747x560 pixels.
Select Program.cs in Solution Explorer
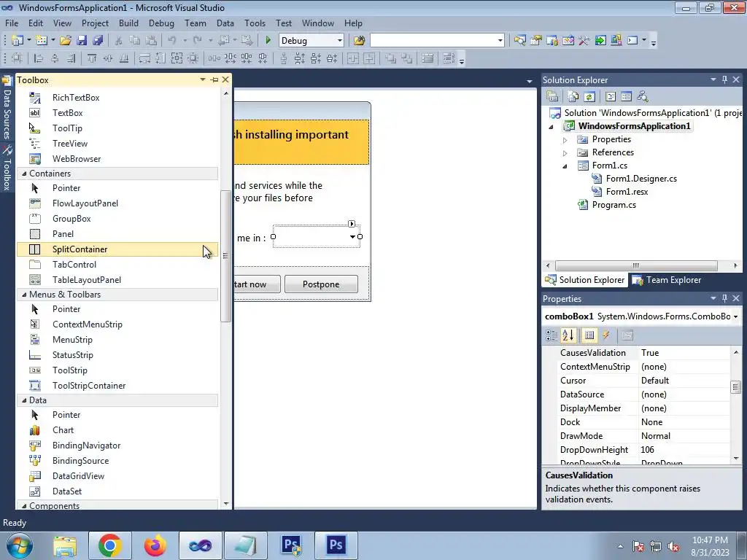click(x=614, y=205)
